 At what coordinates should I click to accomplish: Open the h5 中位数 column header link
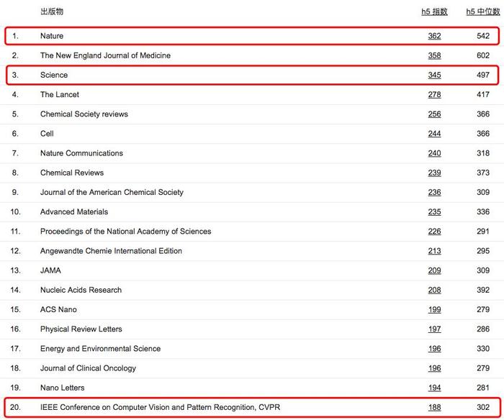(483, 12)
